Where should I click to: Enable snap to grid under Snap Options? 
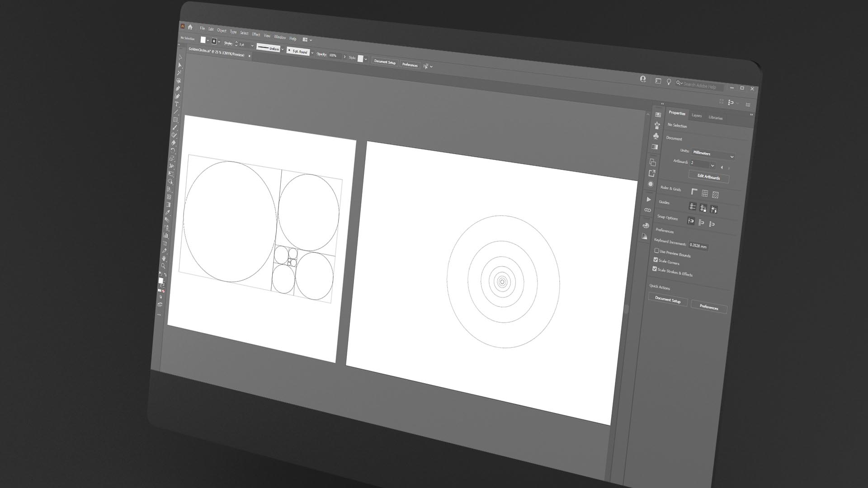coord(701,223)
